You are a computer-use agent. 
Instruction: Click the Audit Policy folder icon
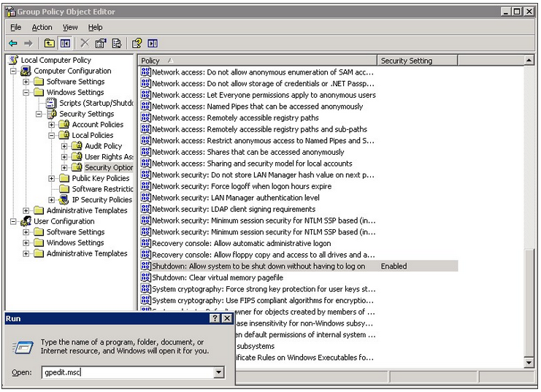tap(77, 145)
